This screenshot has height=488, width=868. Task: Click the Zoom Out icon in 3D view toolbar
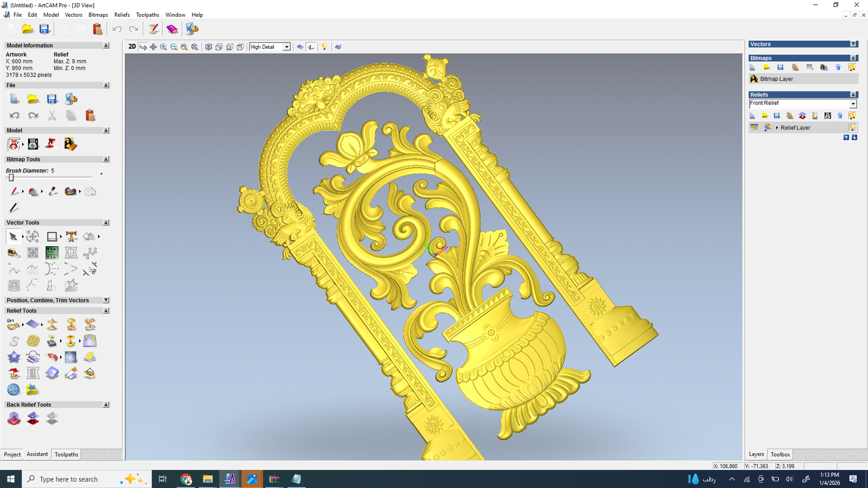coord(174,47)
